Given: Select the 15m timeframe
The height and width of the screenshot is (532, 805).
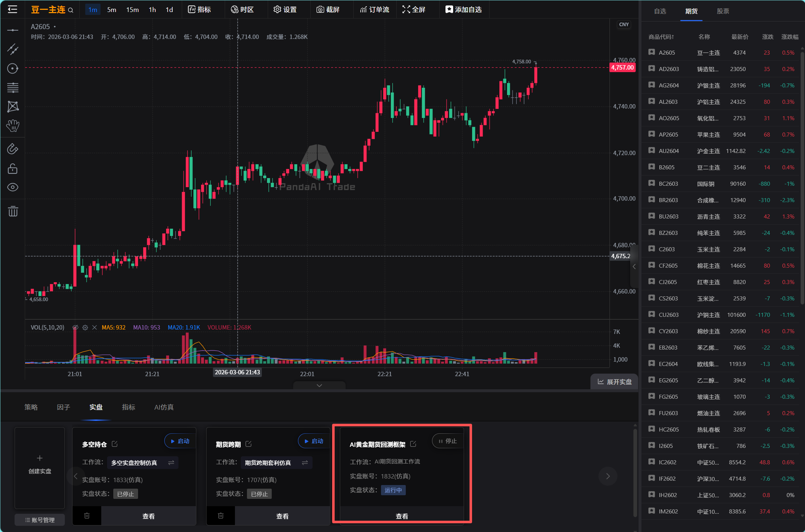Looking at the screenshot, I should [132, 10].
